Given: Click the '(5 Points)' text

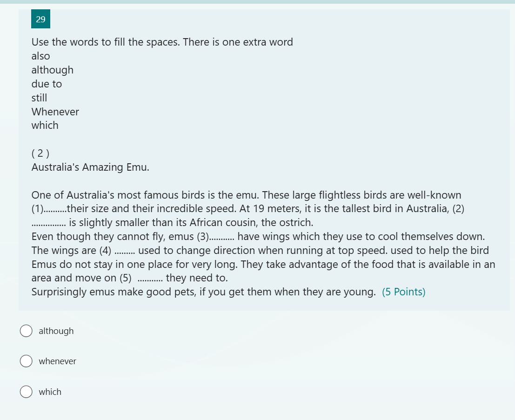Looking at the screenshot, I should pyautogui.click(x=404, y=292).
